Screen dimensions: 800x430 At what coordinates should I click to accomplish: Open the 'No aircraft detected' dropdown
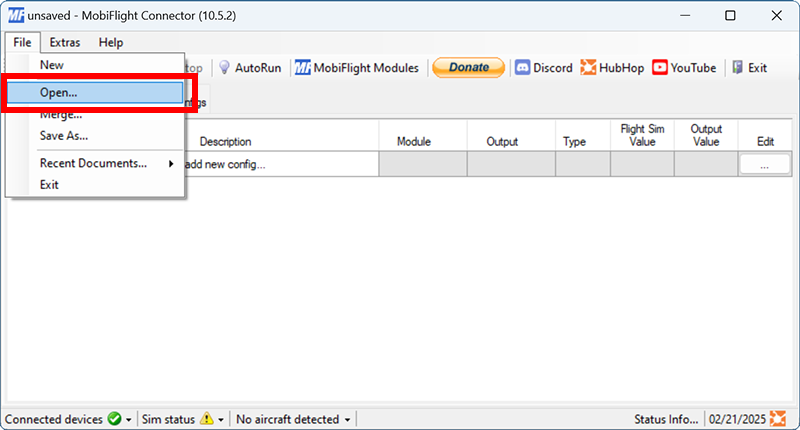tap(293, 419)
